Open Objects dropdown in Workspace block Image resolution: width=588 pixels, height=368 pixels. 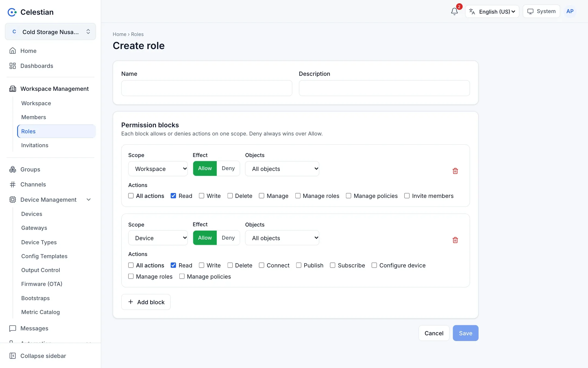click(x=282, y=169)
